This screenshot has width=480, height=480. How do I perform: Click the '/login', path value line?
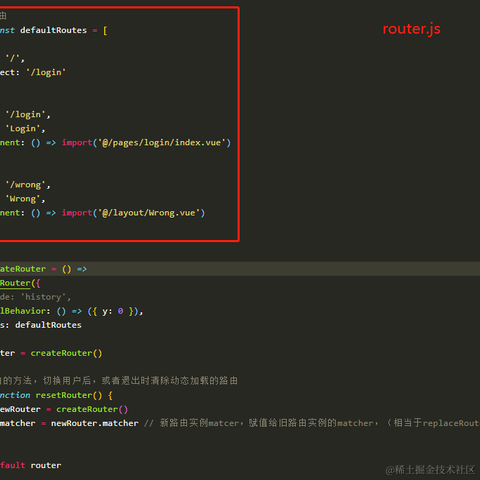28,115
